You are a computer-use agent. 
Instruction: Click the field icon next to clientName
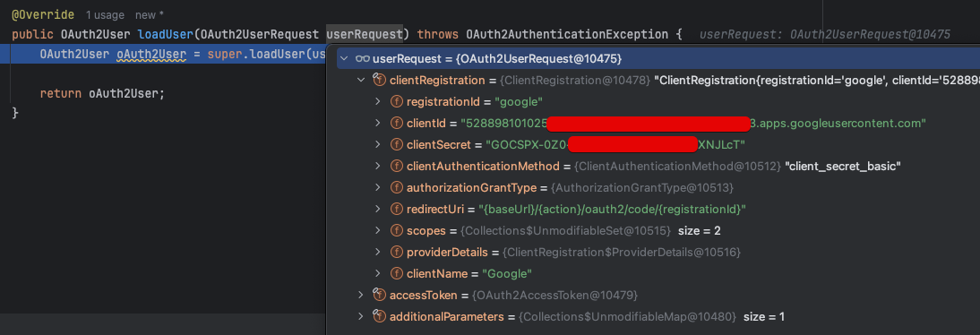(396, 274)
